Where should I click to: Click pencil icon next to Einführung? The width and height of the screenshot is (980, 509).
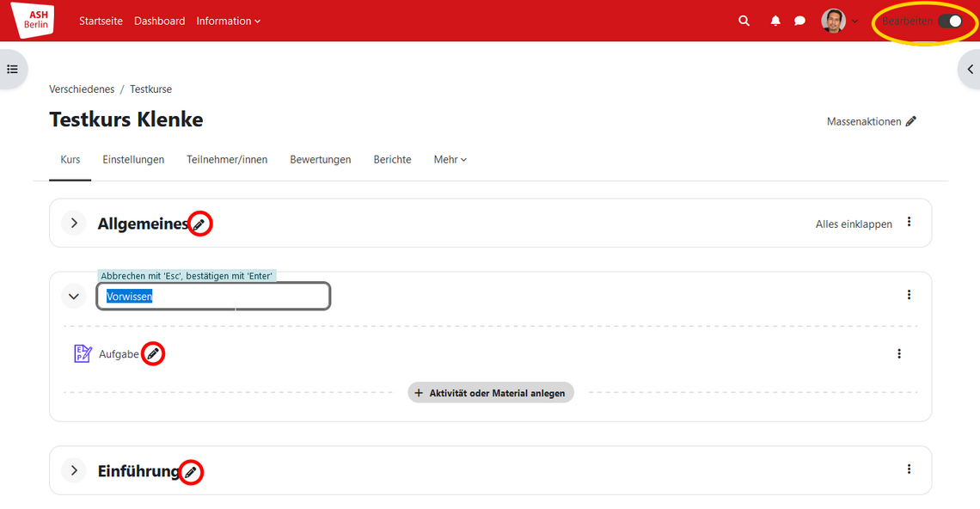coord(191,472)
